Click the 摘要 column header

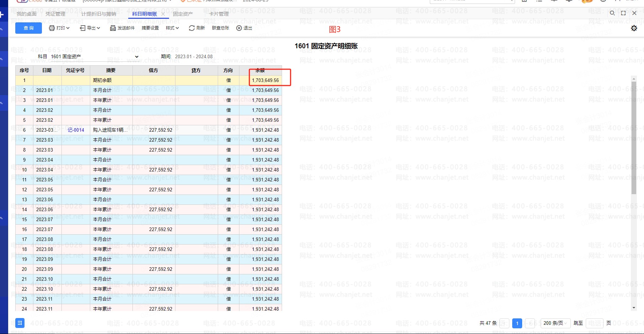point(111,70)
